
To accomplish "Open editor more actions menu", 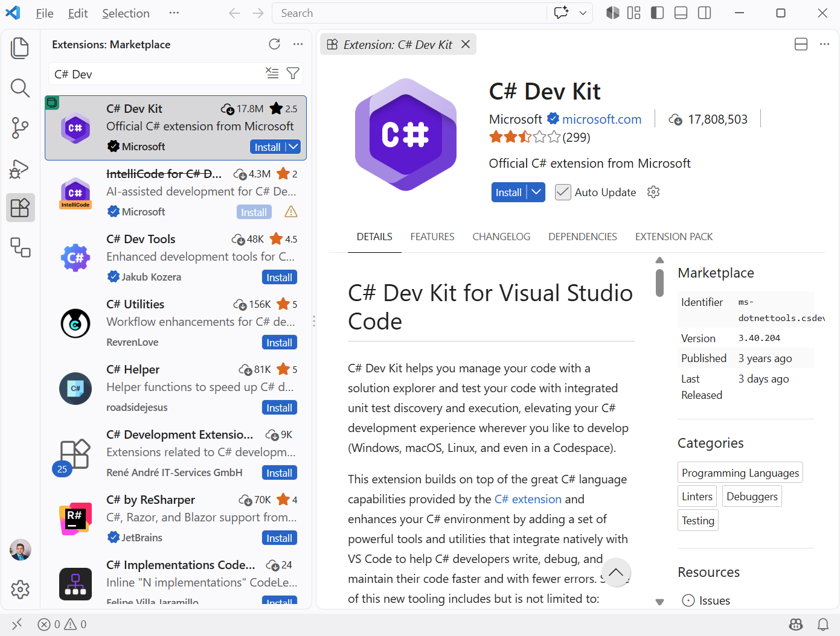I will (x=824, y=44).
